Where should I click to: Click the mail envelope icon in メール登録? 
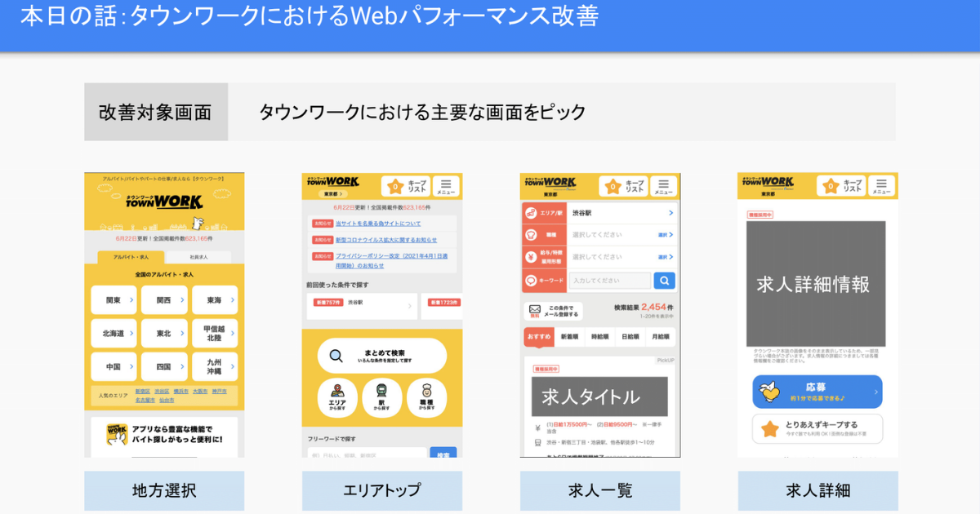click(535, 311)
